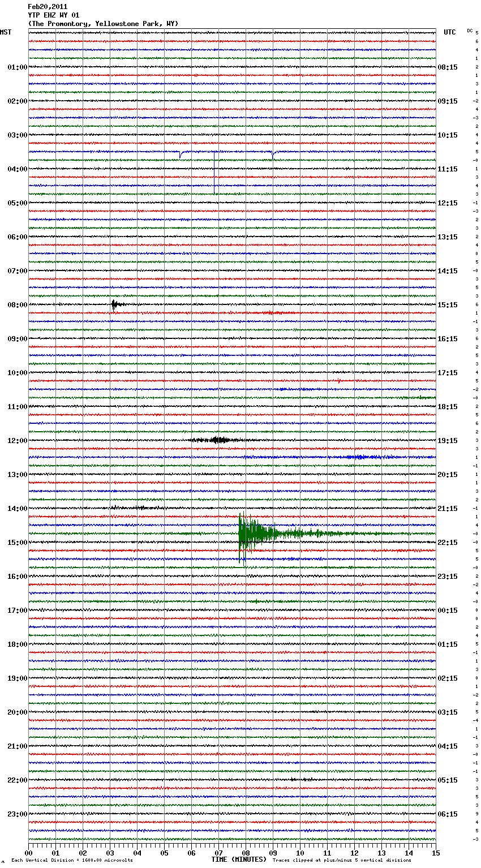Click the black seismic burst on the 08:00 trace

point(115,304)
